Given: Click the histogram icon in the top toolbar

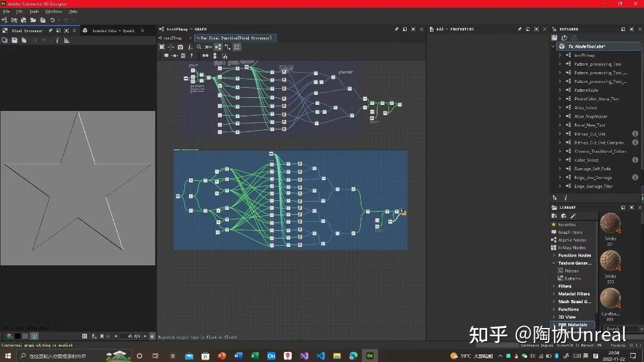Looking at the screenshot, I should 66,41.
